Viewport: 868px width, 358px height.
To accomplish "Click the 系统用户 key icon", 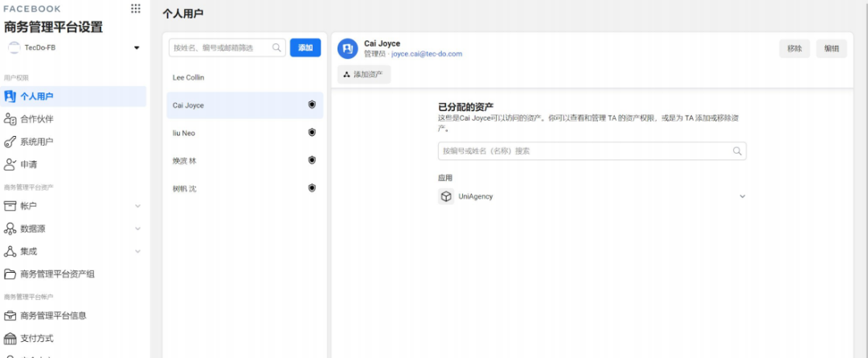I will tap(10, 142).
